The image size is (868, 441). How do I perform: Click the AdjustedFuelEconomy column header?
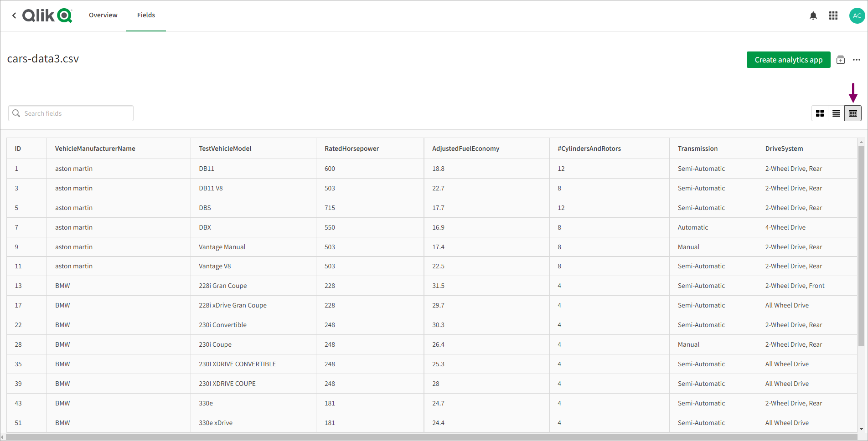click(486, 149)
